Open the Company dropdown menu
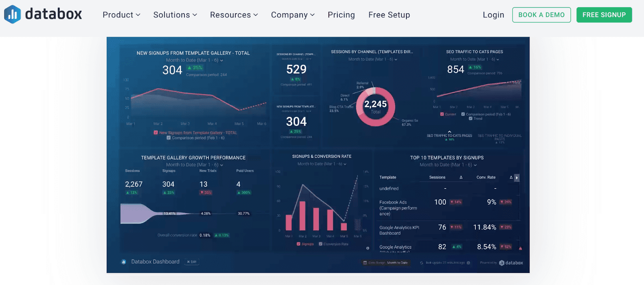This screenshot has width=644, height=285. point(293,15)
